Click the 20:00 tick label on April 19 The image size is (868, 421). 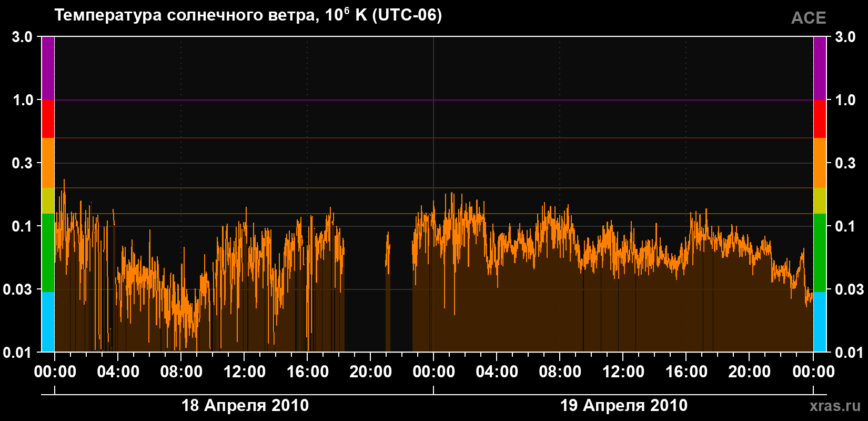[x=750, y=372]
